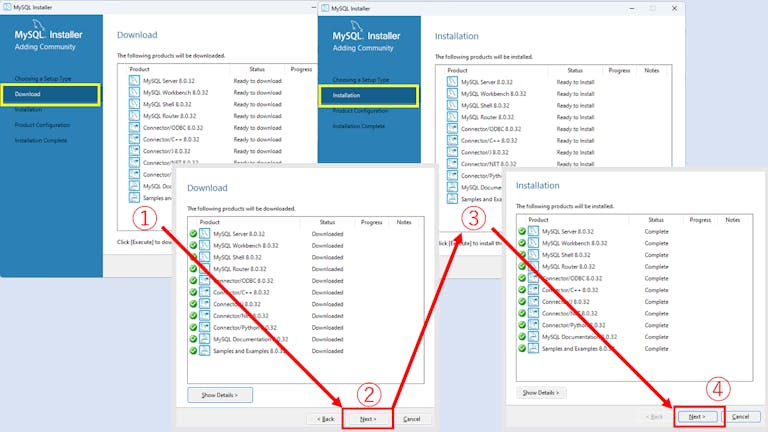Select Connector/J 8.0.32 row in Ready to download list
Image resolution: width=768 pixels, height=432 pixels.
pyautogui.click(x=216, y=151)
